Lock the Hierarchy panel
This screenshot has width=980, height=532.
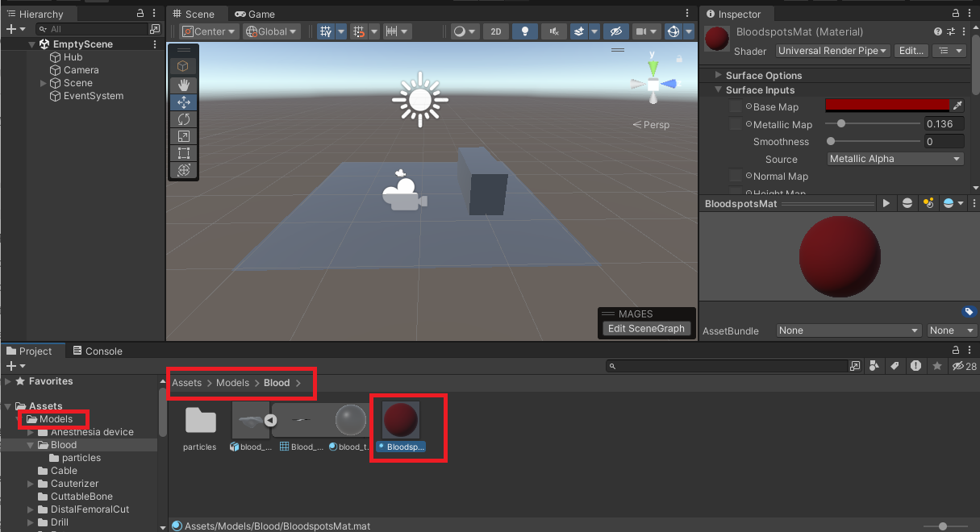pos(141,13)
